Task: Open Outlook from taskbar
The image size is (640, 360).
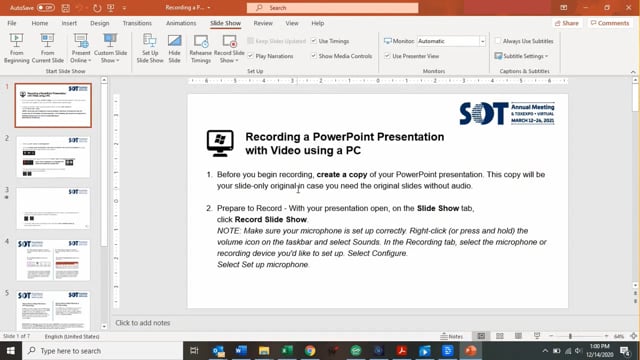Action: 218,351
